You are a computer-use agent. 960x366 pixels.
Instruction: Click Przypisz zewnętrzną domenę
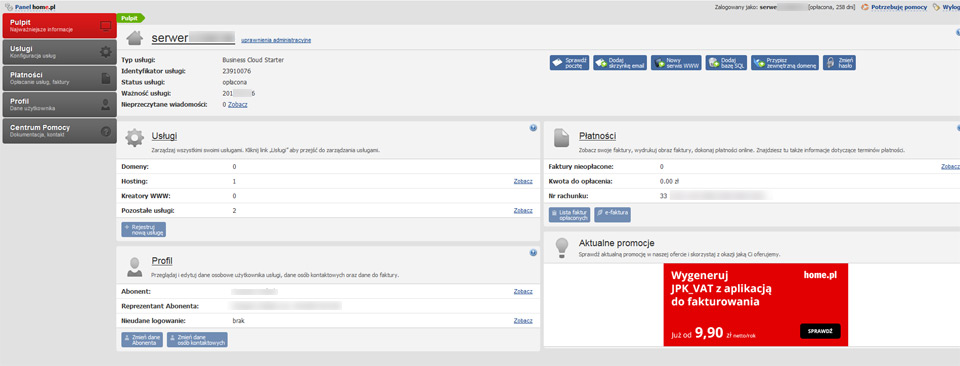pos(785,62)
